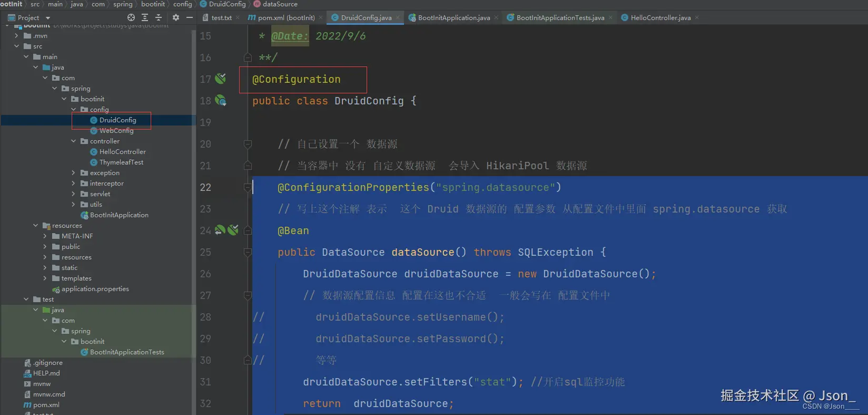Click the locate current file target icon

pyautogui.click(x=131, y=17)
